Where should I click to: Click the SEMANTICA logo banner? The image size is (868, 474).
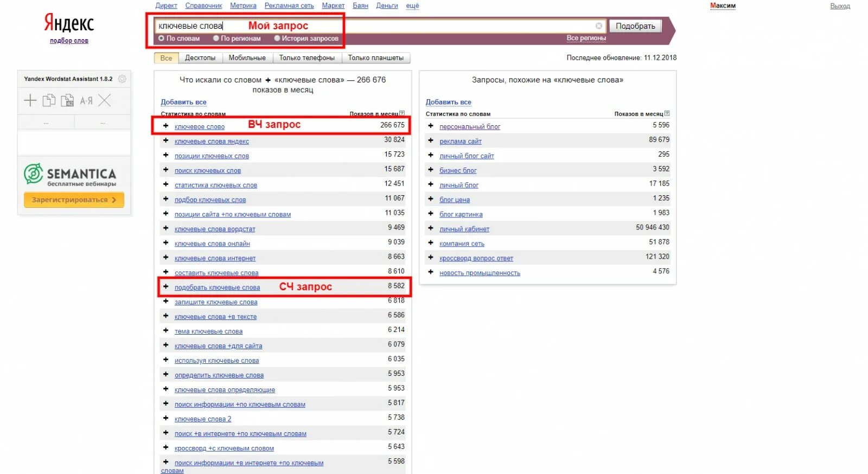click(71, 175)
